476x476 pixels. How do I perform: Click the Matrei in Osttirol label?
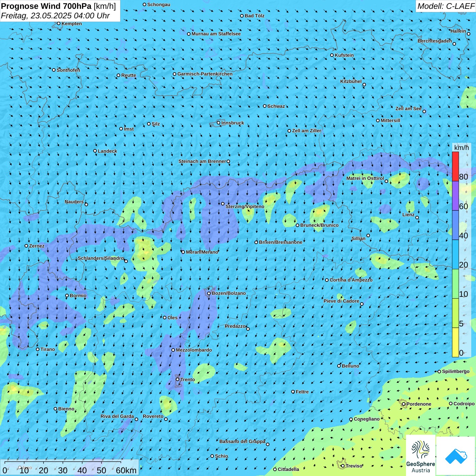[365, 178]
